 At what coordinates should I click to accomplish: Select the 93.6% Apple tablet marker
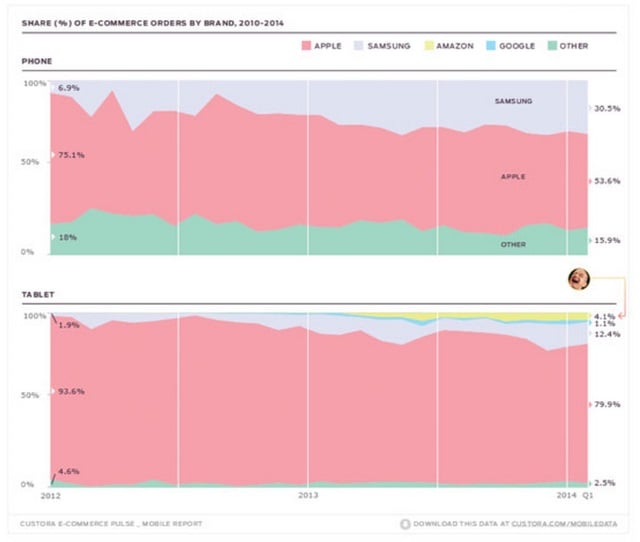[x=52, y=391]
